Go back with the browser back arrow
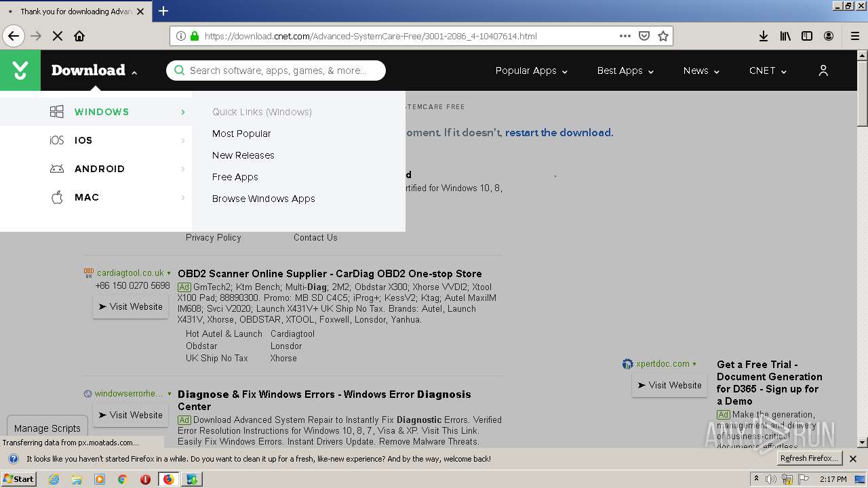The image size is (868, 488). pos(14,36)
